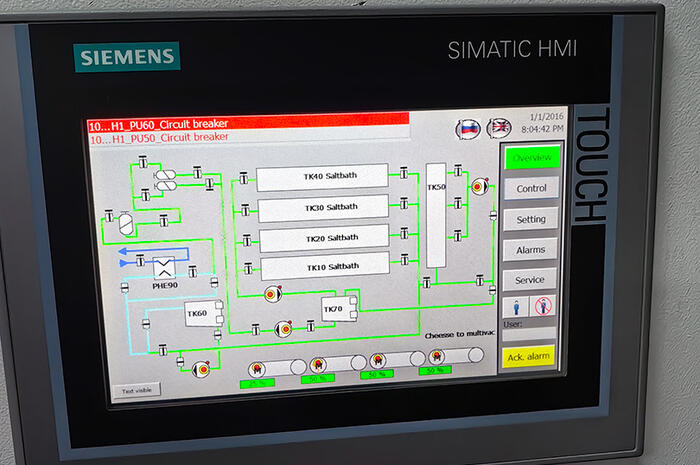Tap the 25 % conveyor speed field

click(257, 383)
